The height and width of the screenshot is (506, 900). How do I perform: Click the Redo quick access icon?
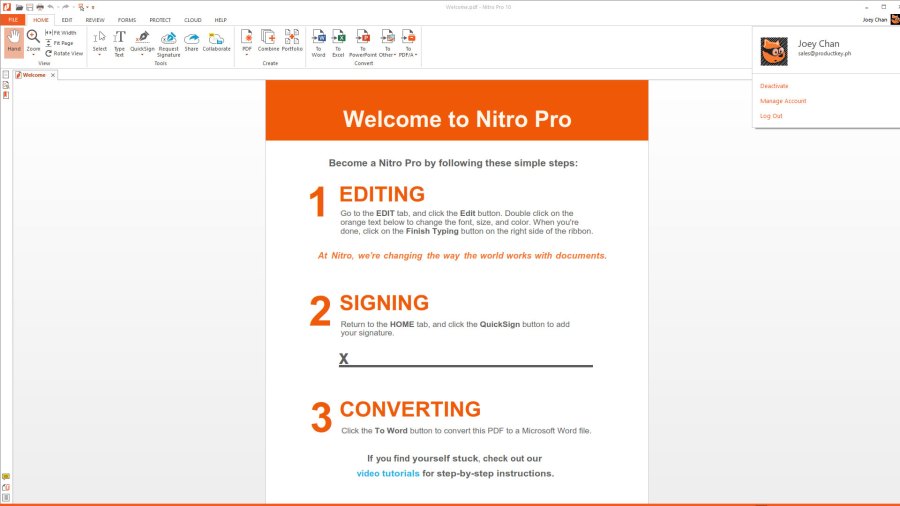(x=65, y=7)
